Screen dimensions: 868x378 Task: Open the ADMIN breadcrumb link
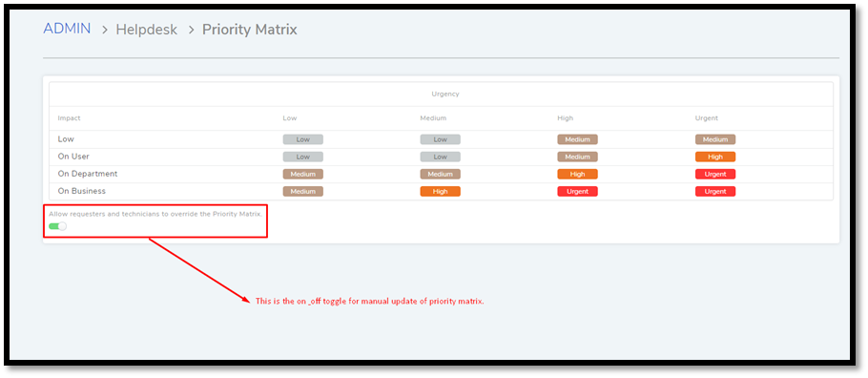point(67,29)
